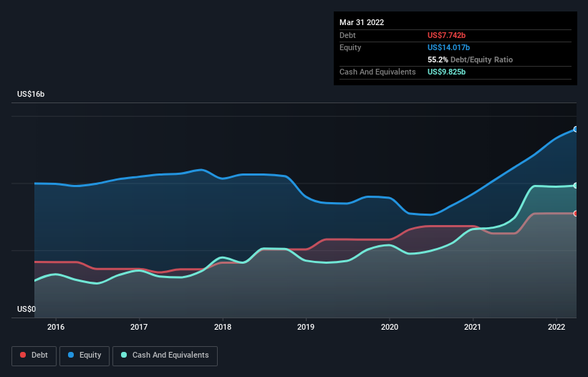Click the US$7.742b debt value
Image resolution: width=588 pixels, height=377 pixels.
(446, 35)
